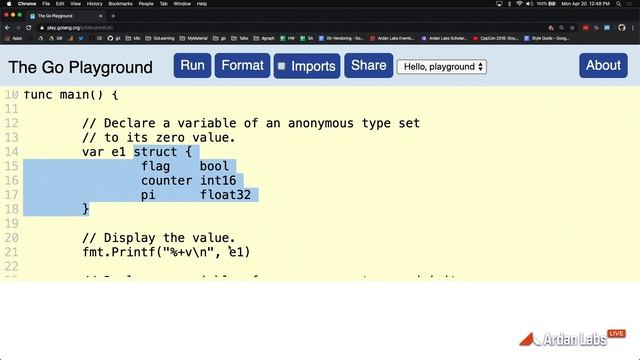Open the k8s bookmark folder
640x360 pixels.
tap(133, 38)
